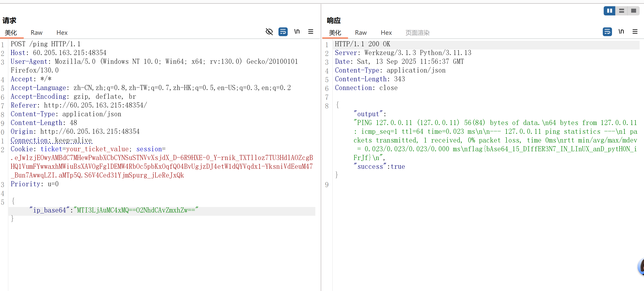Switch response view to Raw tab
Screen dimensions: 644x291
(x=360, y=33)
